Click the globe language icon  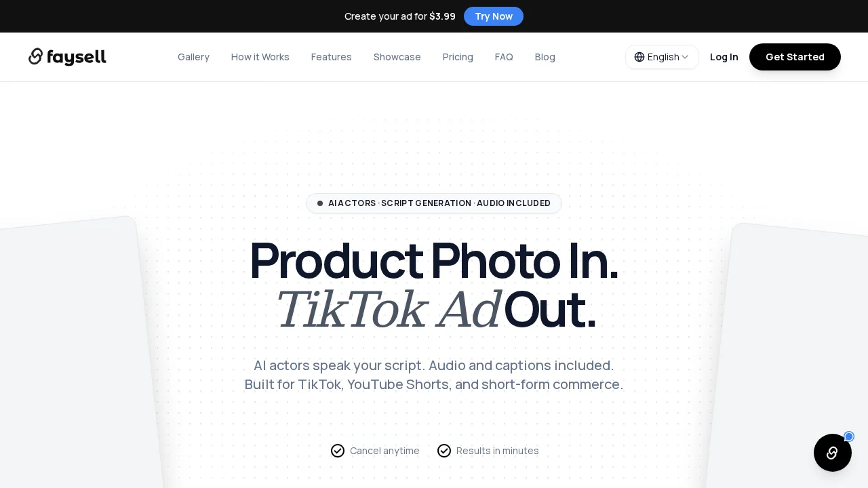pos(639,57)
